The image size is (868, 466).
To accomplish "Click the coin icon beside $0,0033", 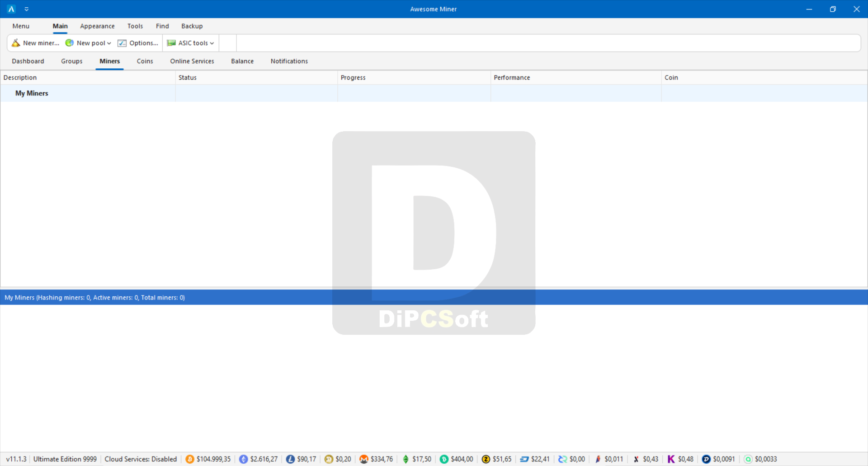I will coord(748,459).
